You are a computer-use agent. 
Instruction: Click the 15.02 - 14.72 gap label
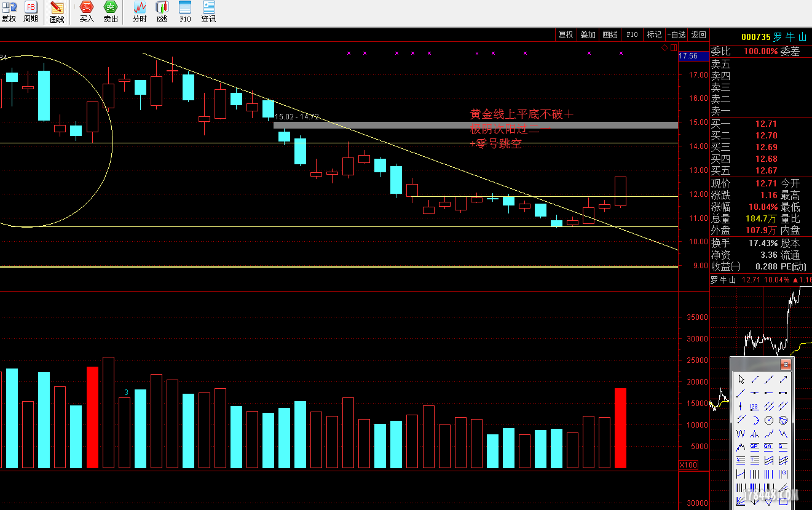(x=296, y=117)
